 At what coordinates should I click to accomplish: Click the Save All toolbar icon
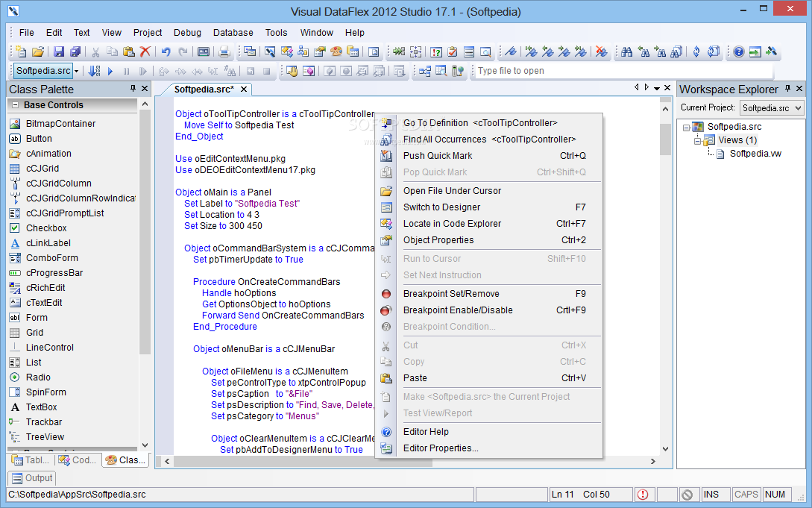tap(75, 51)
